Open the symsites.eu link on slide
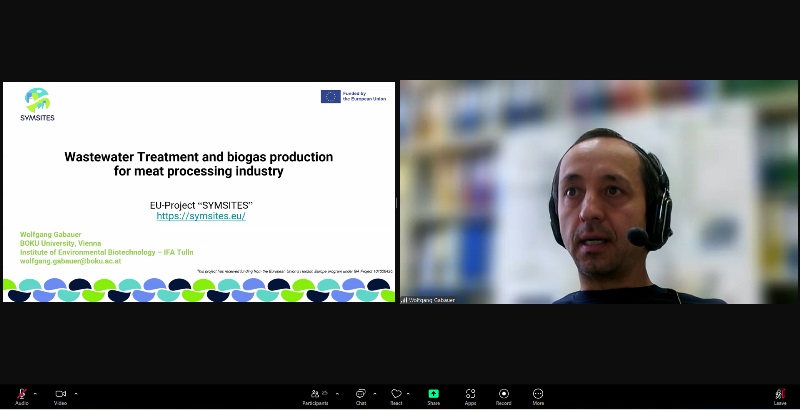 click(201, 216)
